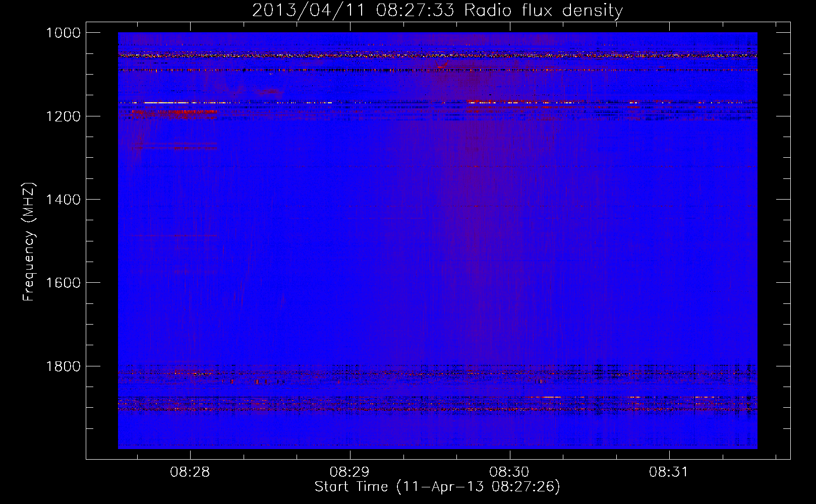Click the 08:31 time axis label
Image resolution: width=816 pixels, height=504 pixels.
point(669,472)
